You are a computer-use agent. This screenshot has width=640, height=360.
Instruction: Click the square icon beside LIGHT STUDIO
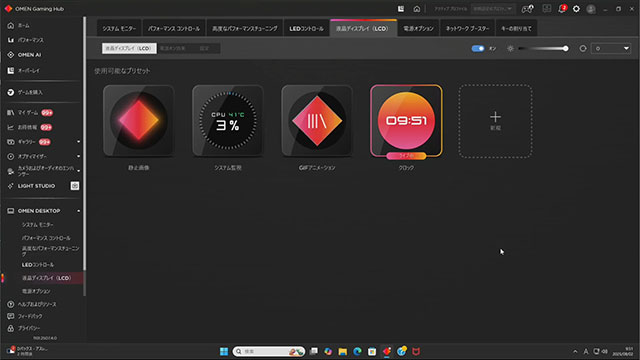[x=75, y=186]
